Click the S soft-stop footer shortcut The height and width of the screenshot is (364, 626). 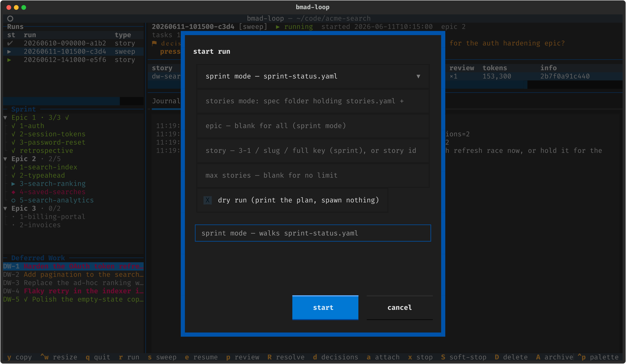pos(464,357)
